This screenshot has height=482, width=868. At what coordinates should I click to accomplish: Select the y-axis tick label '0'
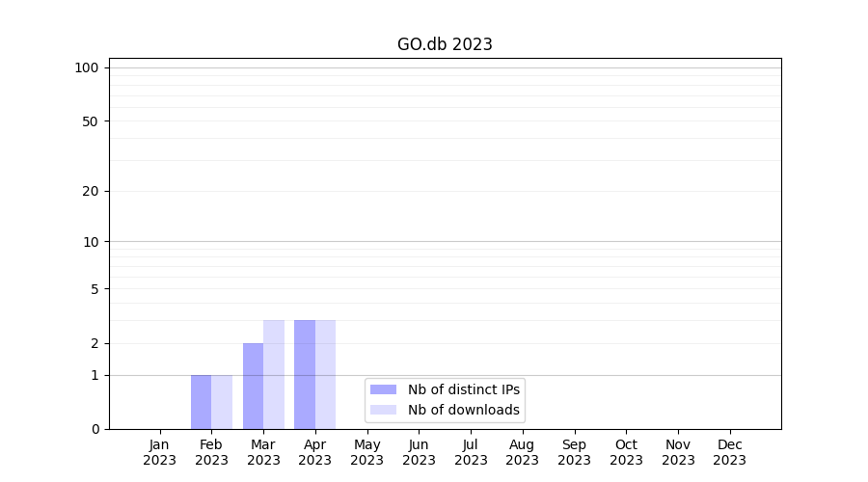(95, 429)
